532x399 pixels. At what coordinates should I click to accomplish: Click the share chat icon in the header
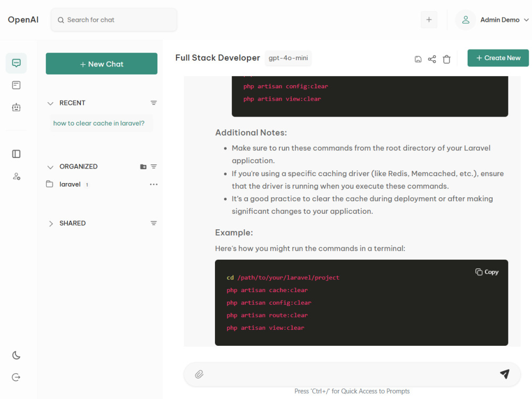pos(432,59)
